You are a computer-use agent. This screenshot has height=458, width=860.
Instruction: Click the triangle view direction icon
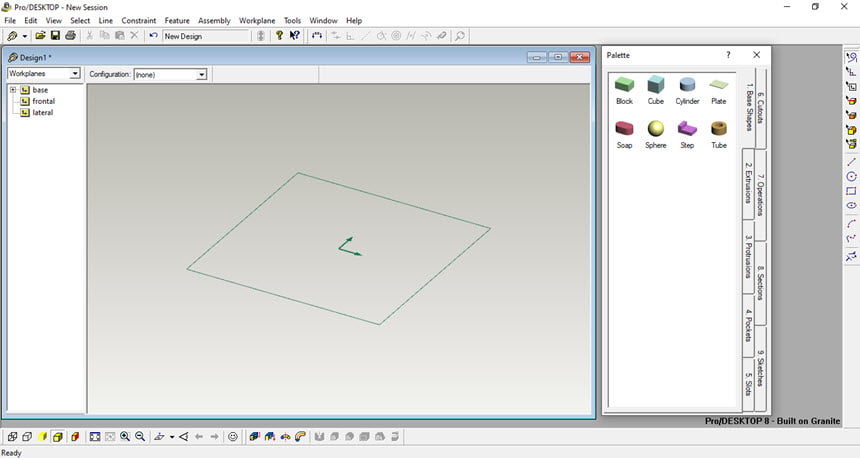[x=184, y=437]
